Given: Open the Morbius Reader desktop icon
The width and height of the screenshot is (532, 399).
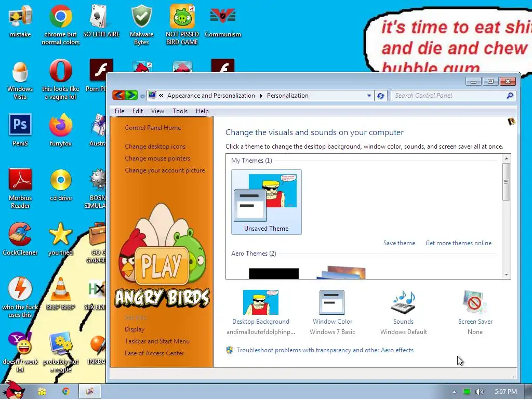Looking at the screenshot, I should point(20,188).
